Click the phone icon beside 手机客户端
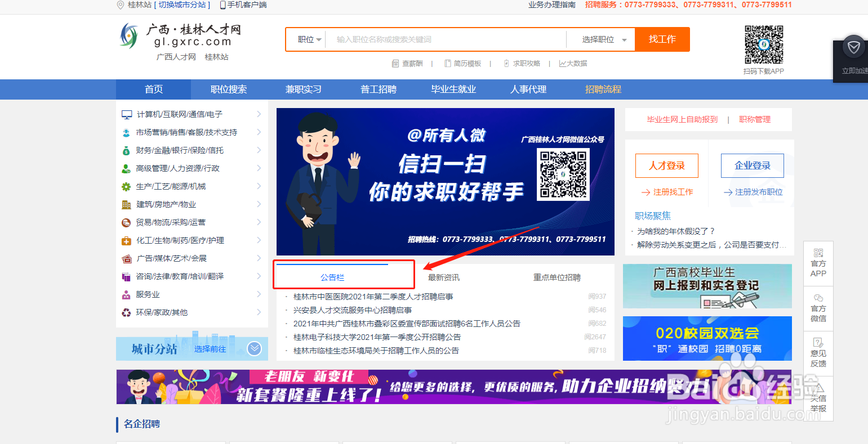This screenshot has width=868, height=444. tap(224, 5)
